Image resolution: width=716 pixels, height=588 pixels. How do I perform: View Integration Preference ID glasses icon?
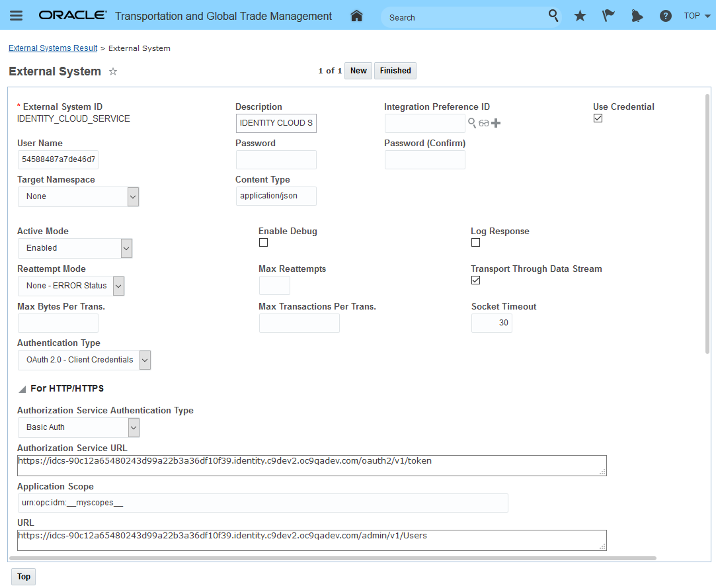tap(484, 123)
